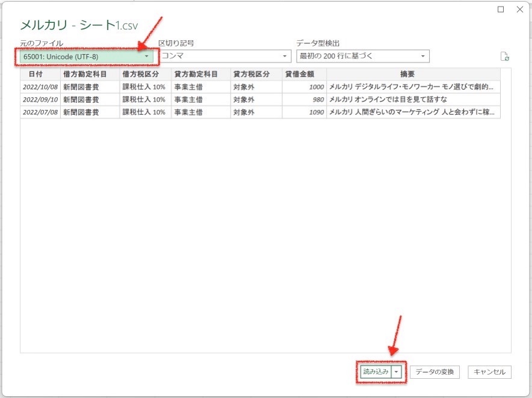Click the メルカリ - シート1.csv title
This screenshot has height=398, width=532.
coord(79,25)
